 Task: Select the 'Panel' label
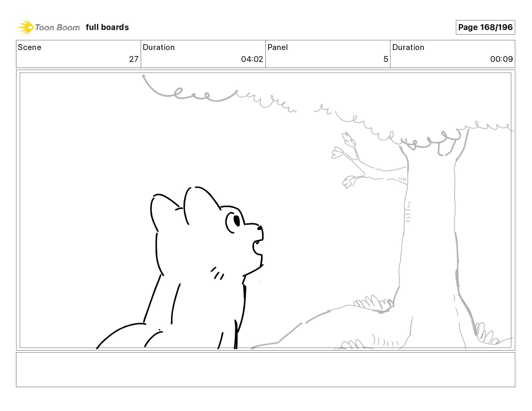278,47
